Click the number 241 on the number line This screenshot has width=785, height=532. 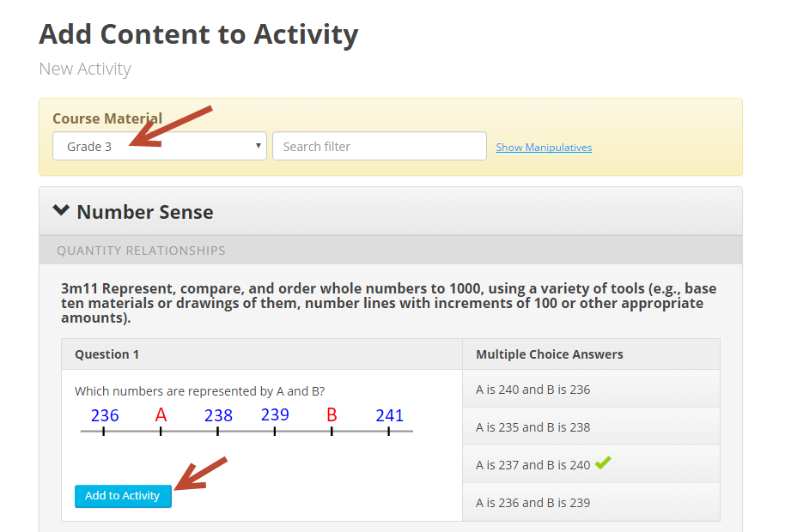390,415
